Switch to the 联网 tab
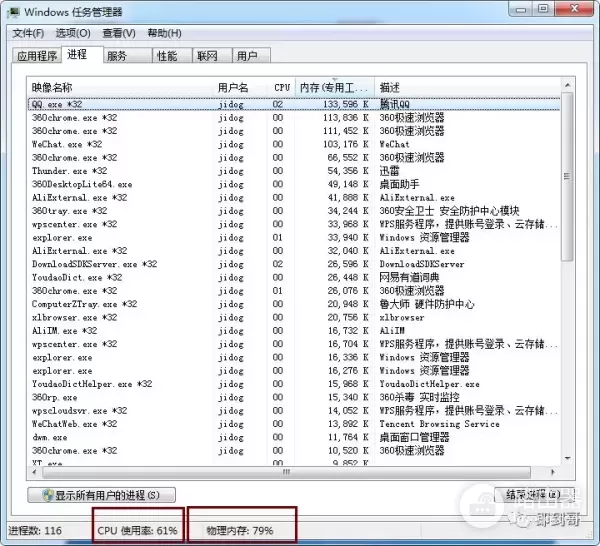This screenshot has height=546, width=600. (x=212, y=56)
